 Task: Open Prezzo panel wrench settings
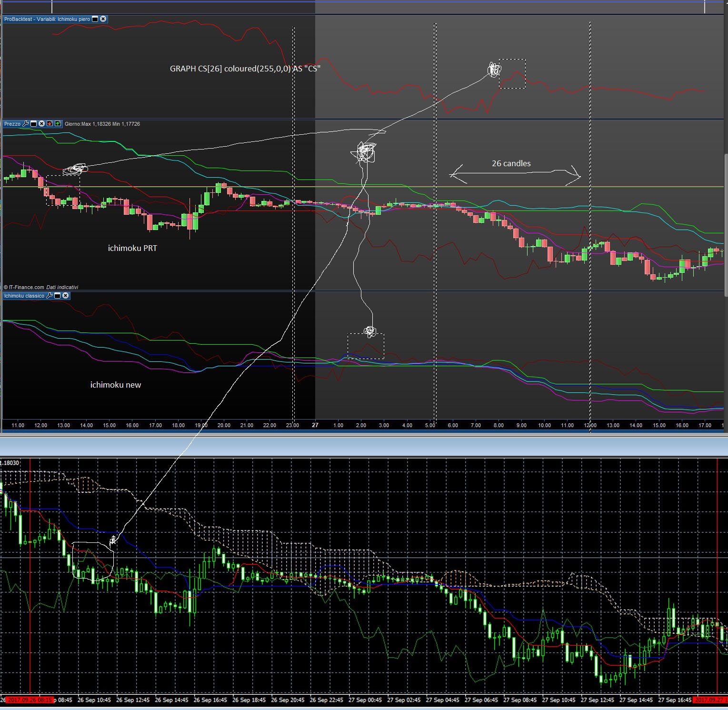[26, 124]
